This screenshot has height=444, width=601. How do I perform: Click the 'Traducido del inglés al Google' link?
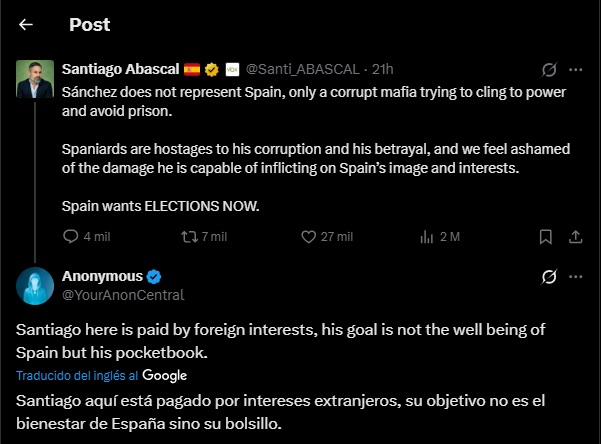click(x=102, y=375)
